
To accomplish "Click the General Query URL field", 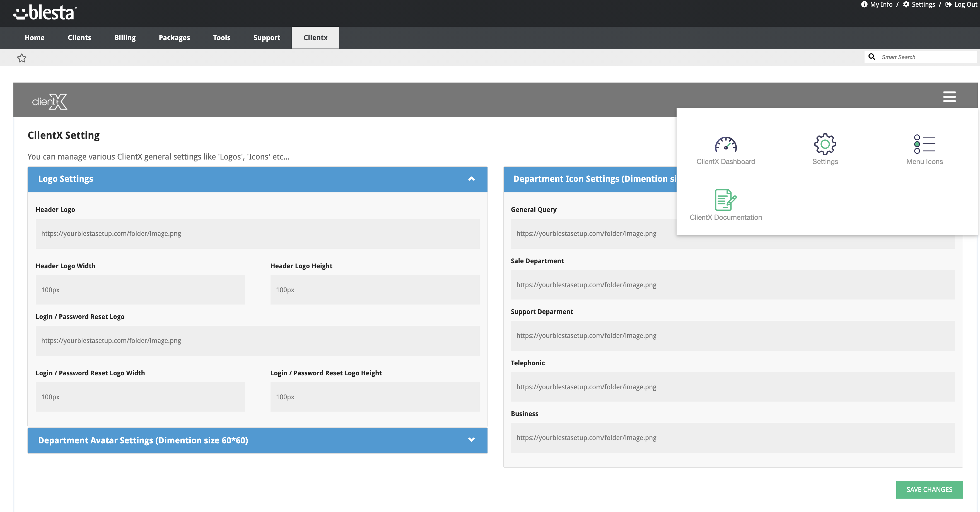I will pyautogui.click(x=593, y=234).
